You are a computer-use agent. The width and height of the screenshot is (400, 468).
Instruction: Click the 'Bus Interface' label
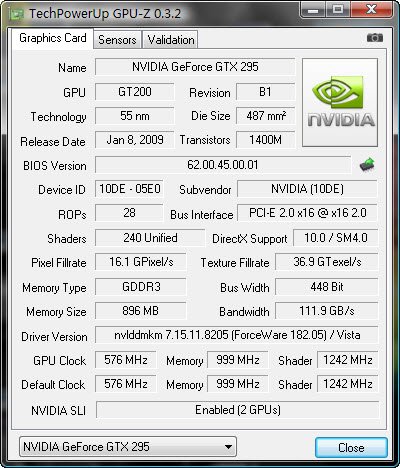click(202, 215)
